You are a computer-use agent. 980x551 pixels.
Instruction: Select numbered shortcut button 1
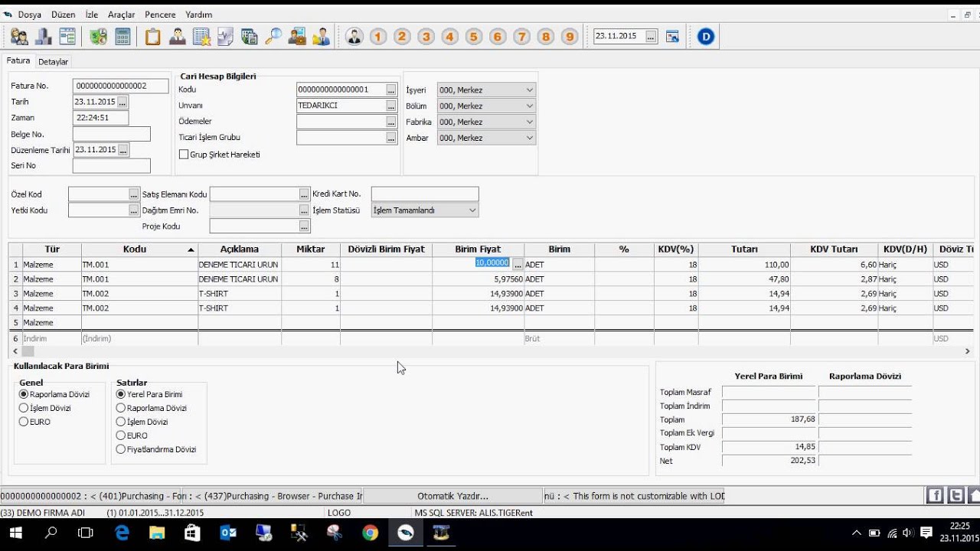(378, 36)
